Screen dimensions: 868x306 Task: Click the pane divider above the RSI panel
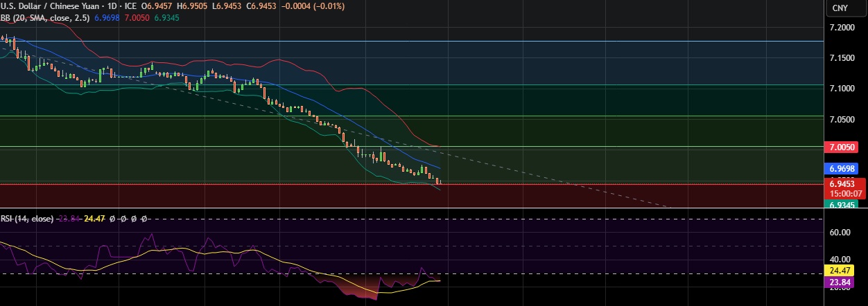pos(416,208)
